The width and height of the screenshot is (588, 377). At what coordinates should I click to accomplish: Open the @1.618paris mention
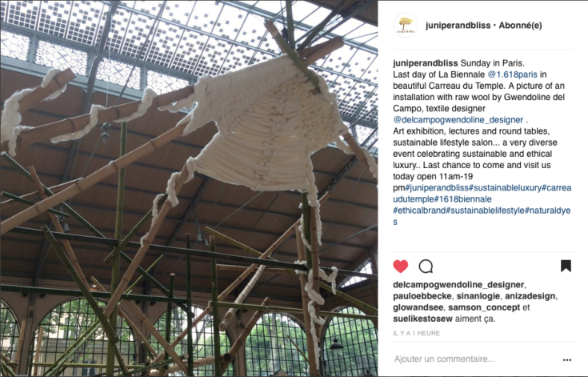512,74
